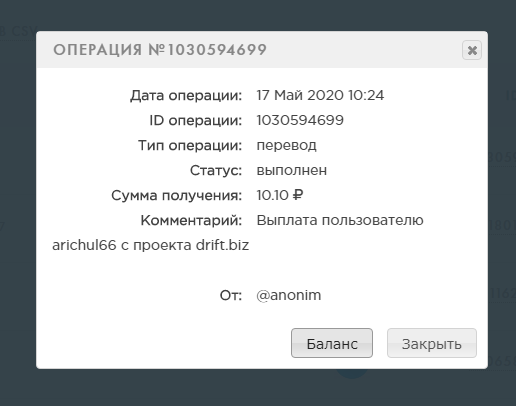Select the ID value 1030594699

tap(300, 120)
